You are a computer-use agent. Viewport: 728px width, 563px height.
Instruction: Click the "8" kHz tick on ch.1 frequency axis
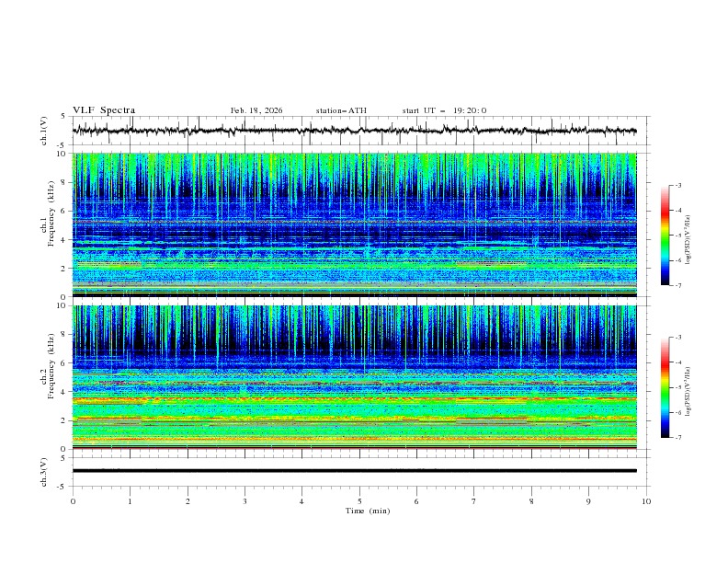(x=63, y=182)
